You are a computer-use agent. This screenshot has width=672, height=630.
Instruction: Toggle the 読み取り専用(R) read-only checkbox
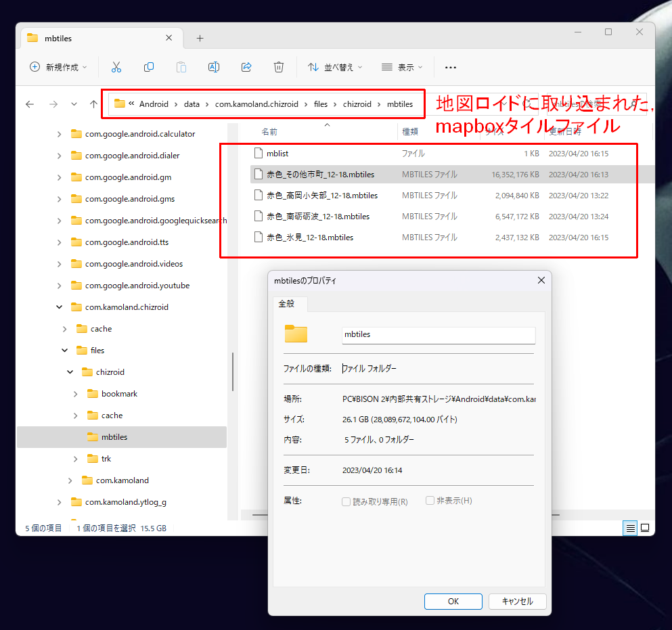[x=346, y=502]
